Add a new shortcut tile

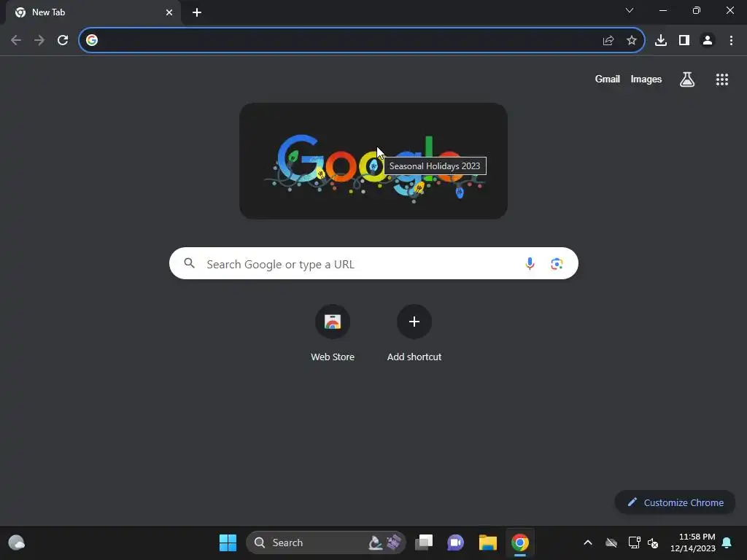click(x=414, y=333)
